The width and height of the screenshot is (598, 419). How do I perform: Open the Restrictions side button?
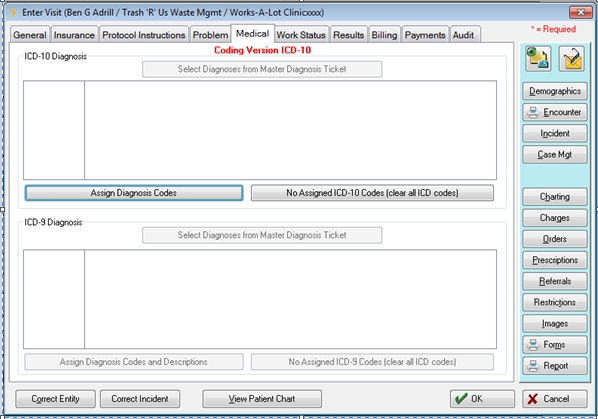tap(555, 302)
